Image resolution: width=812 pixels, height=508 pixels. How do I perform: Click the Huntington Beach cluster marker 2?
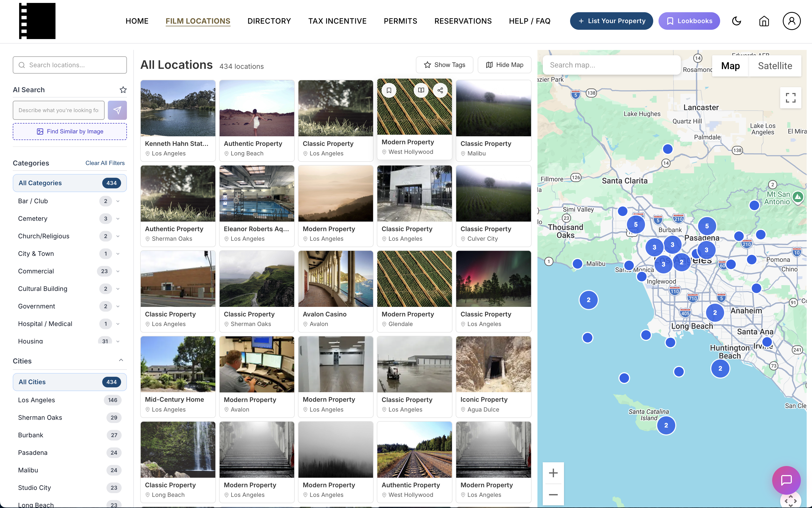[720, 369]
